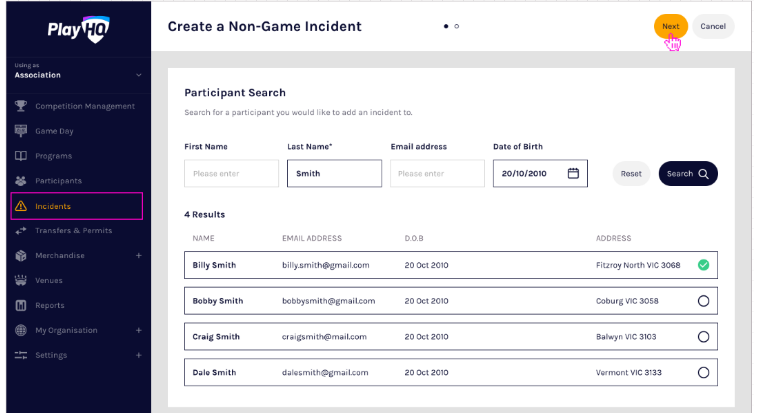The image size is (757, 417).
Task: Click the NAME column header
Action: click(203, 238)
